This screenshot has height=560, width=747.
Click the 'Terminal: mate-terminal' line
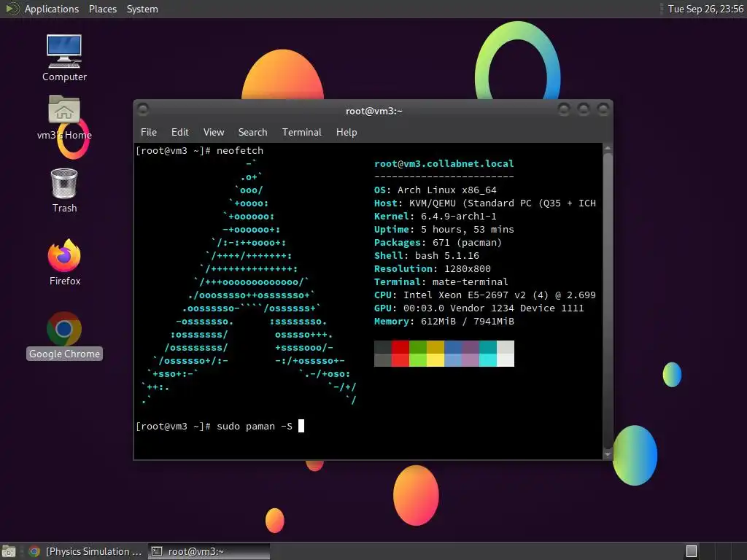pyautogui.click(x=441, y=282)
